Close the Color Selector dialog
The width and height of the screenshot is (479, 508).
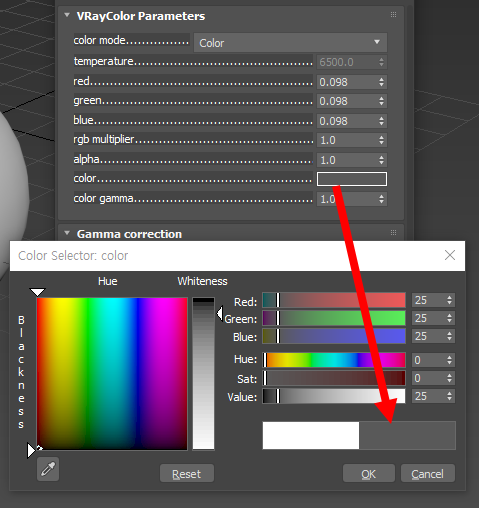(450, 255)
